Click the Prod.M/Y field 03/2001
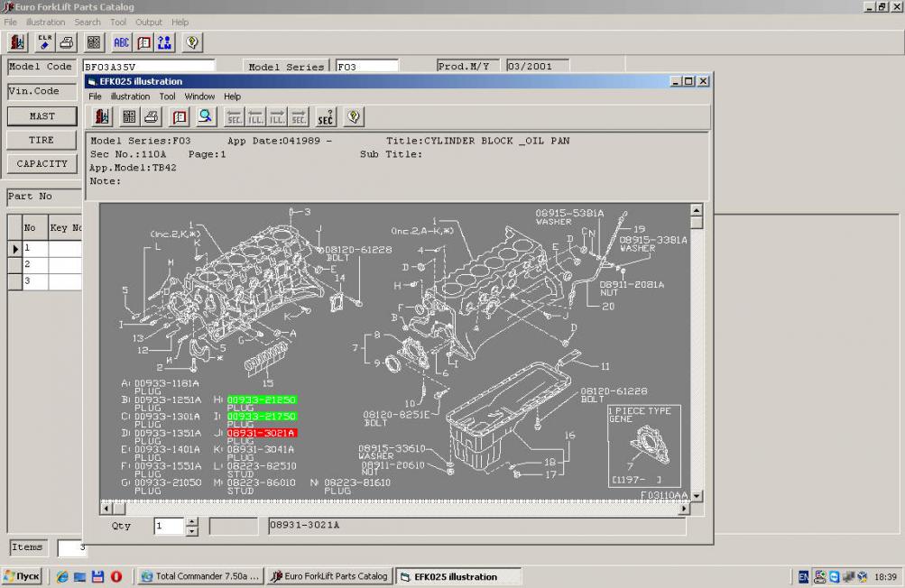This screenshot has height=588, width=905. coord(538,66)
